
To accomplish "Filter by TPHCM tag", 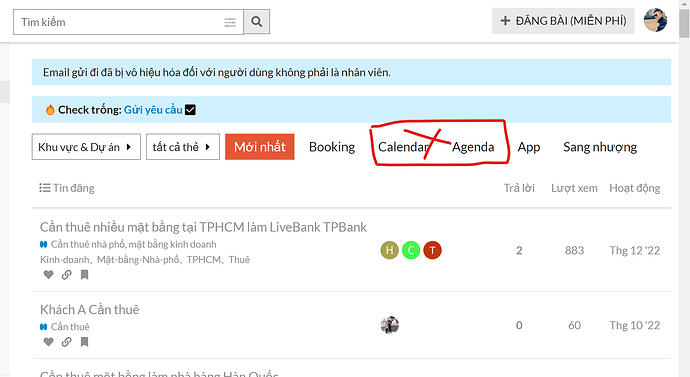I will click(204, 260).
